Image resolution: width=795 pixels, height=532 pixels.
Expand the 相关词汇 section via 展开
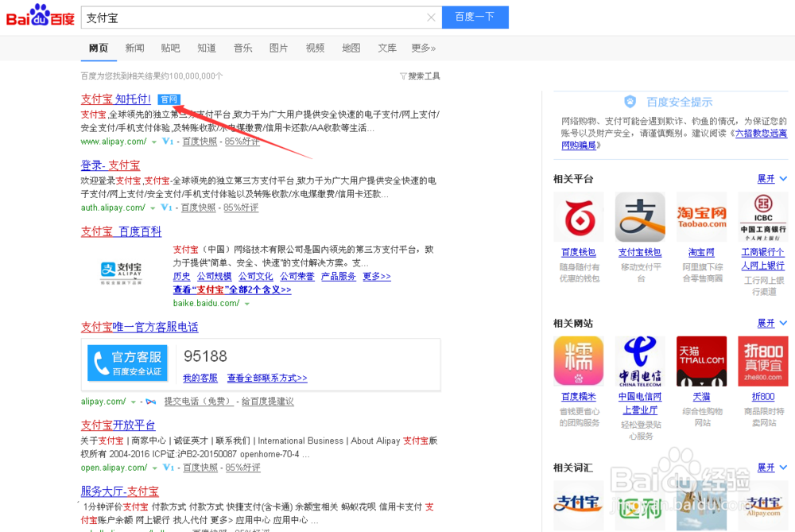[771, 468]
